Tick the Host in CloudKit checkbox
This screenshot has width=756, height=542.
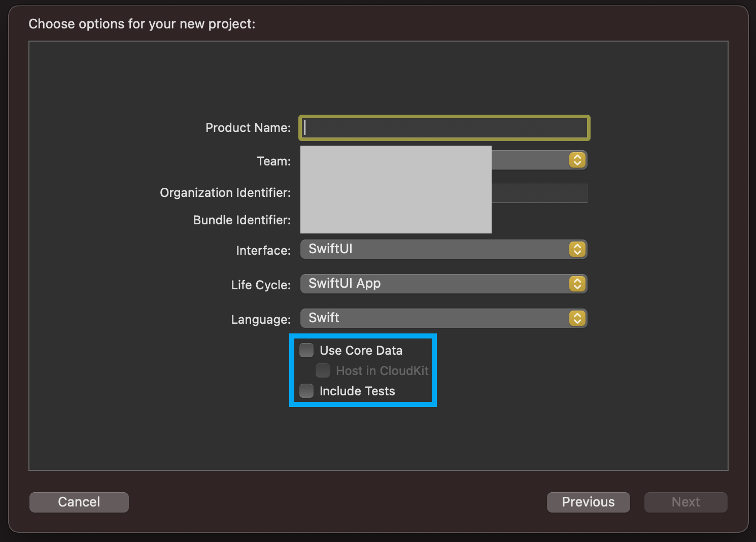tap(323, 370)
